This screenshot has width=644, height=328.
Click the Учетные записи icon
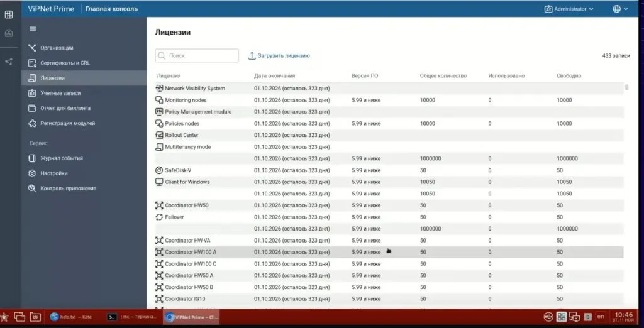click(32, 93)
